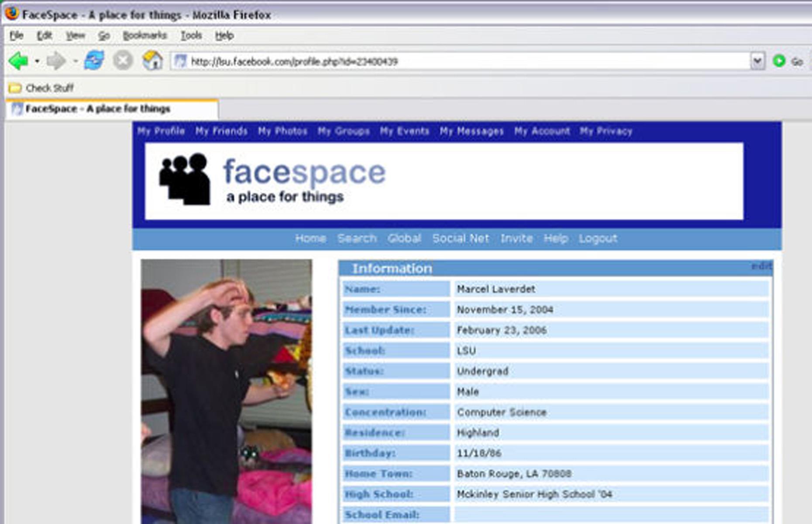The image size is (812, 524).
Task: Open My Photos link
Action: tap(282, 131)
